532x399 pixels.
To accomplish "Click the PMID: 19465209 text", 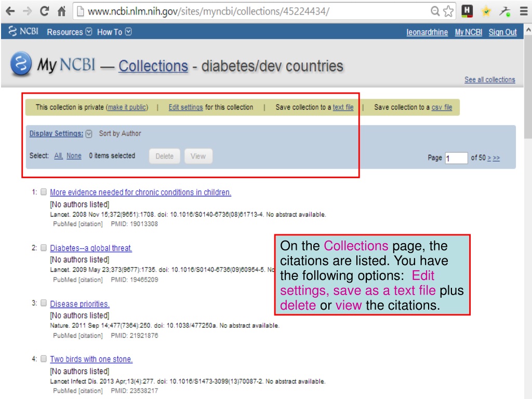I will click(x=135, y=280).
